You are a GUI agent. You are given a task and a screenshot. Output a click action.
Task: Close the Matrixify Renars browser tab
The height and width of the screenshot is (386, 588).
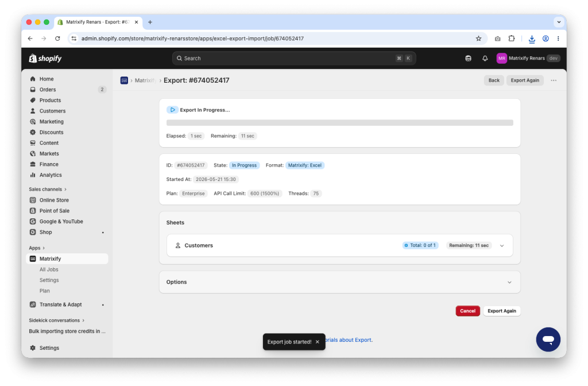tap(136, 22)
